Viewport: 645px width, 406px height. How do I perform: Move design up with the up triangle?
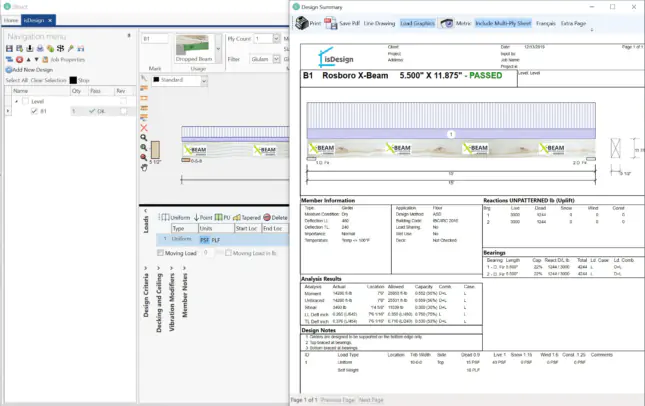28,60
